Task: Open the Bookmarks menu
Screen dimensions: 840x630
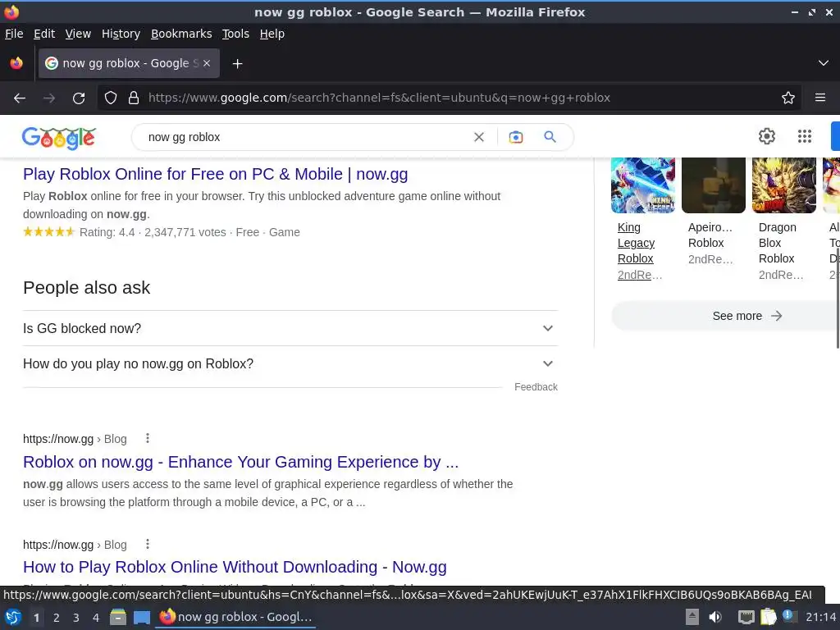Action: [x=181, y=34]
